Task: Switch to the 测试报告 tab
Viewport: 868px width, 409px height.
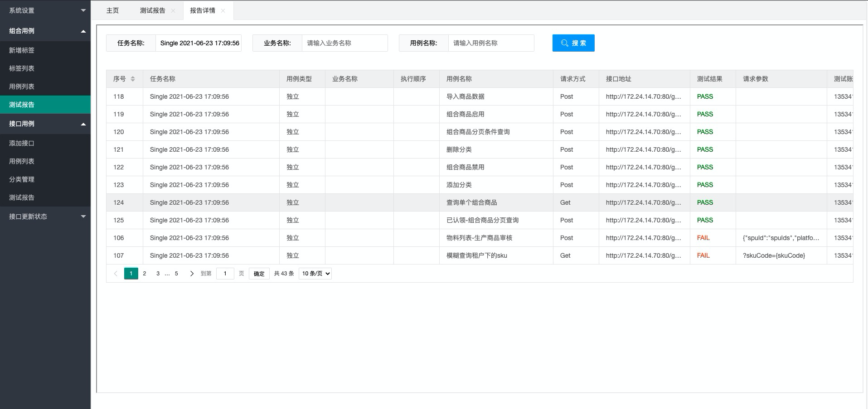Action: 153,10
